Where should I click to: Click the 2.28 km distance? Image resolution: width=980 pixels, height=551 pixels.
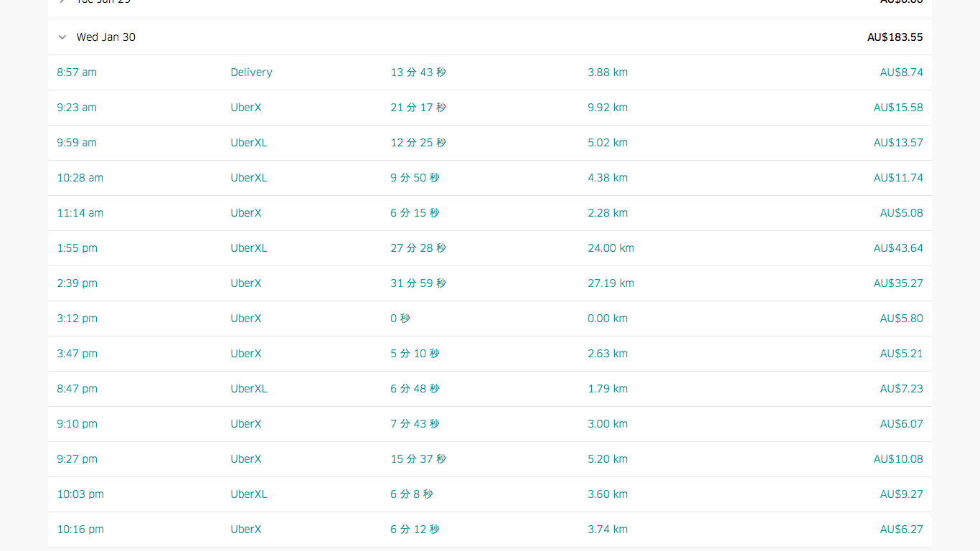pos(608,213)
